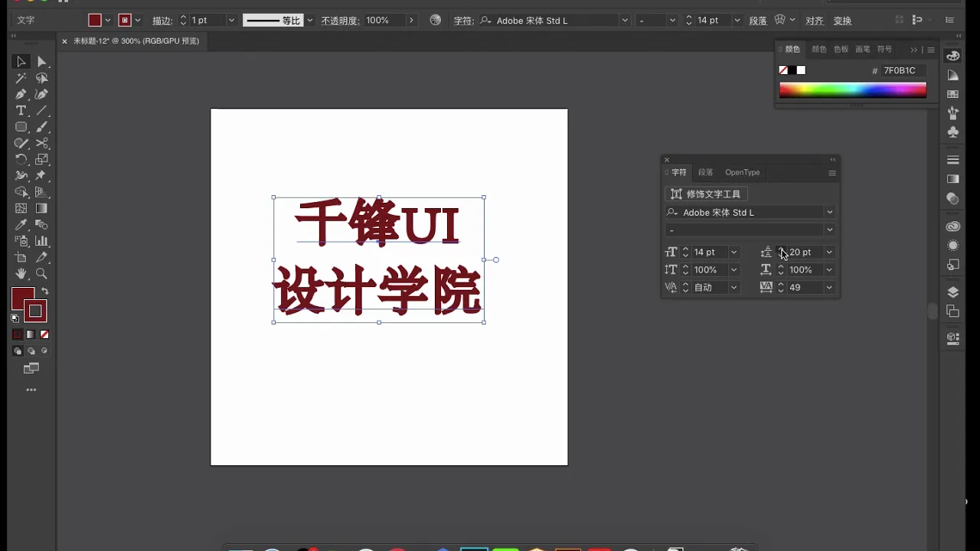Select the Scale tool
980x551 pixels.
[42, 159]
